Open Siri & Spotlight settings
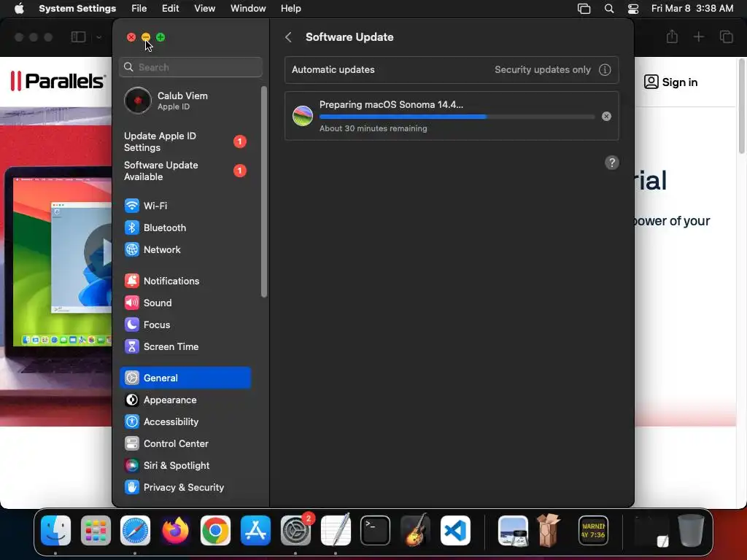 point(185,466)
